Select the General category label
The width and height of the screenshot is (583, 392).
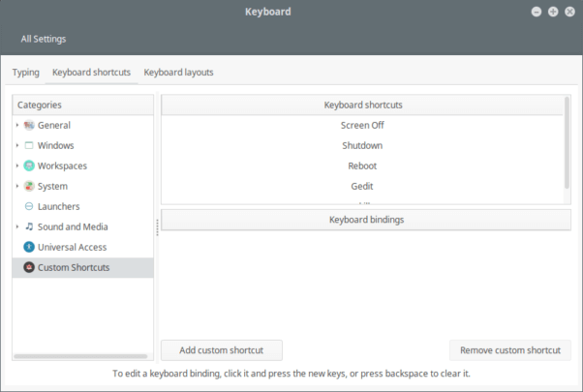tap(54, 125)
